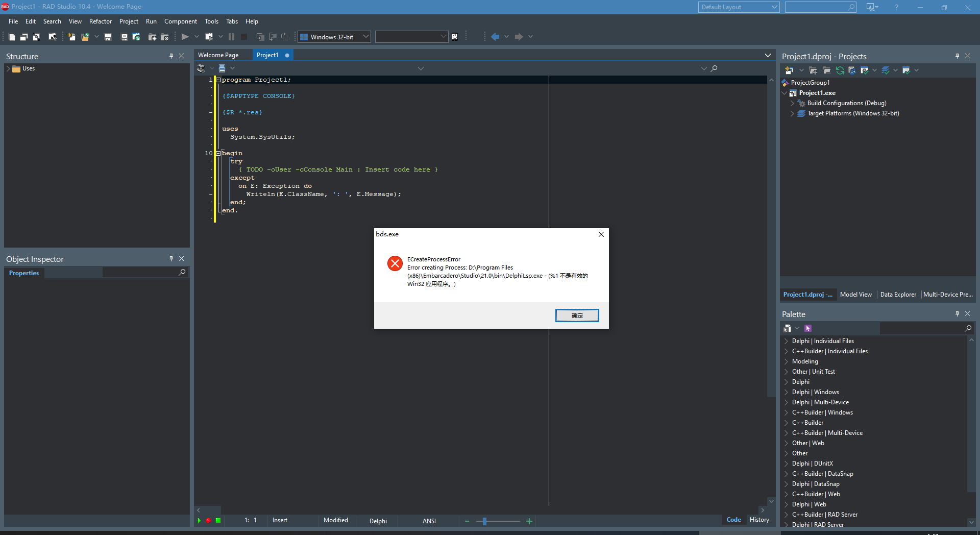Image resolution: width=980 pixels, height=535 pixels.
Task: Click the Run Without Debugging play icon
Action: [x=185, y=37]
